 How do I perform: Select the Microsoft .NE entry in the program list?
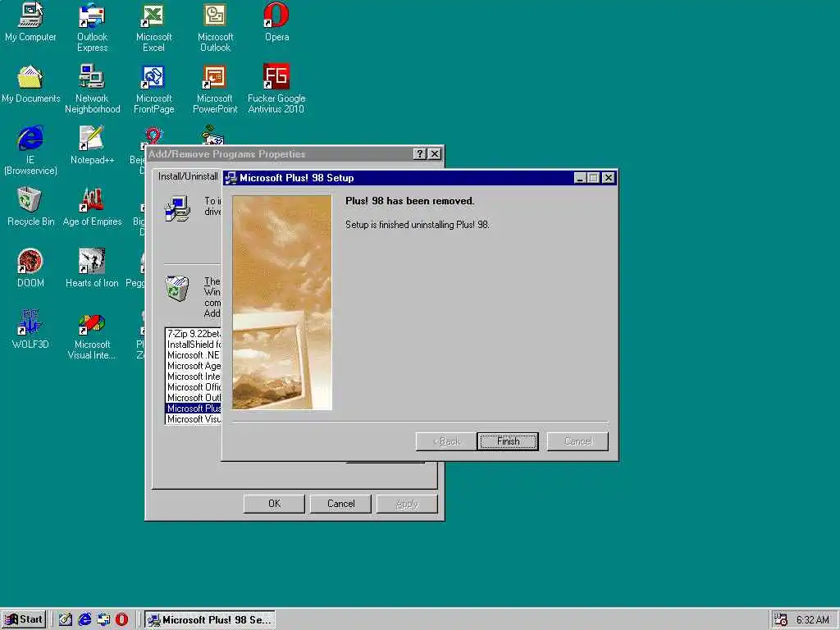pyautogui.click(x=194, y=354)
